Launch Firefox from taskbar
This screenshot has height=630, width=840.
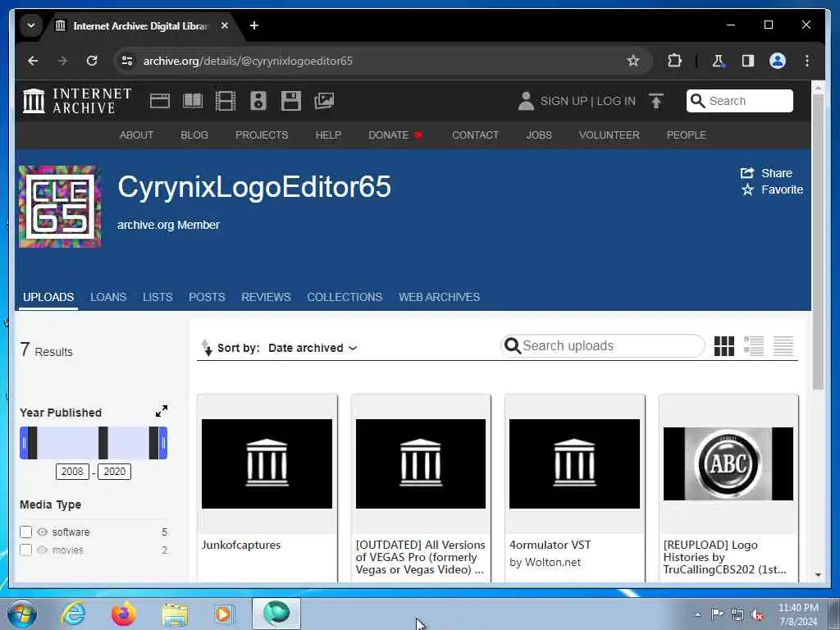tap(123, 614)
